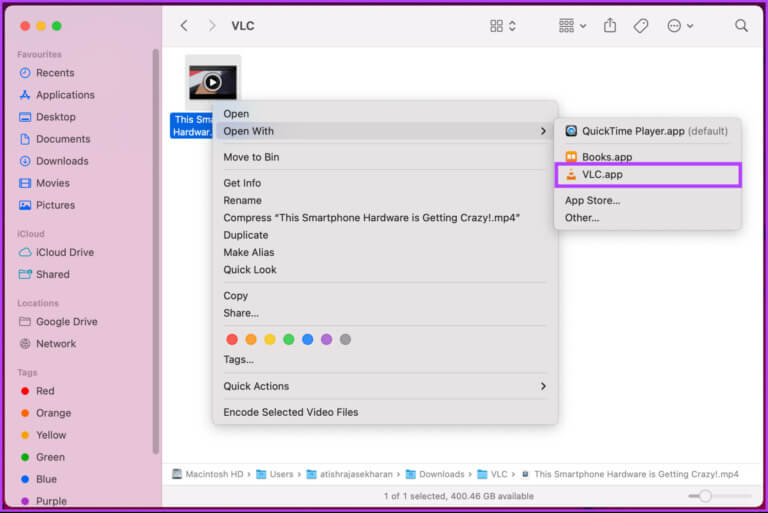Apply the blue color tag dot
Image resolution: width=768 pixels, height=513 pixels.
[x=308, y=339]
